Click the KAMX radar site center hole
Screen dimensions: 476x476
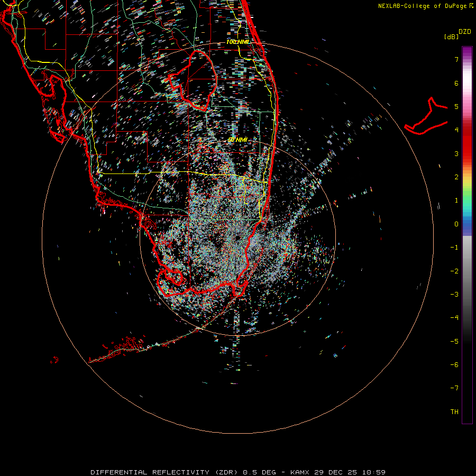point(237,237)
